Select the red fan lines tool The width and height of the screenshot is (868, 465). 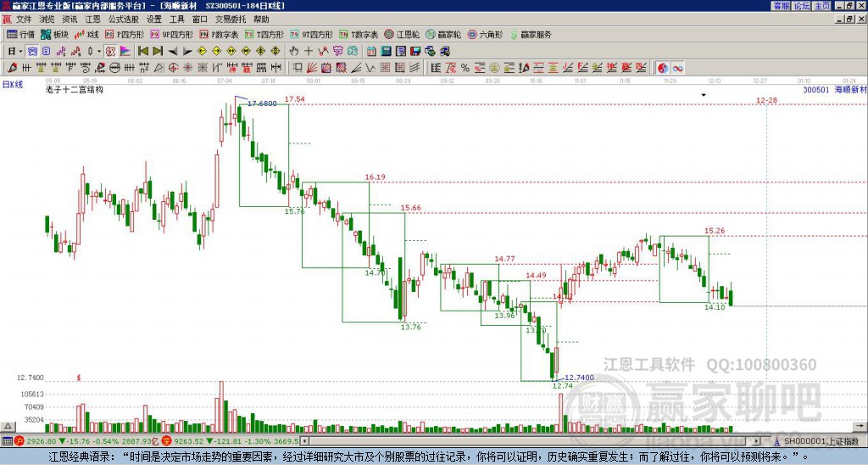click(312, 68)
